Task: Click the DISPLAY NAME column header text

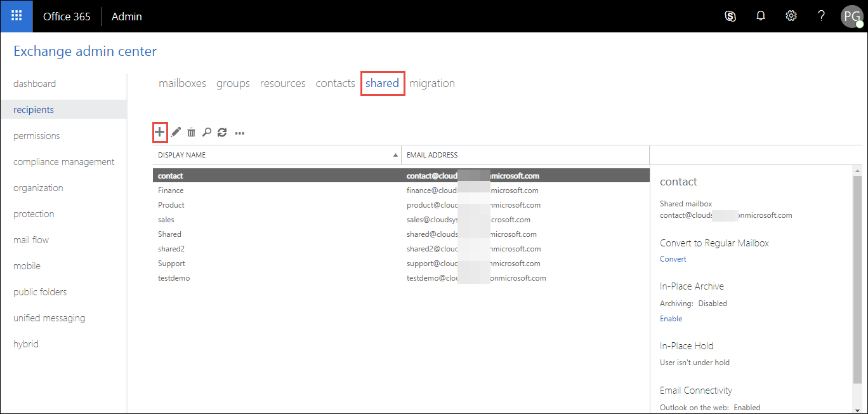Action: coord(181,155)
